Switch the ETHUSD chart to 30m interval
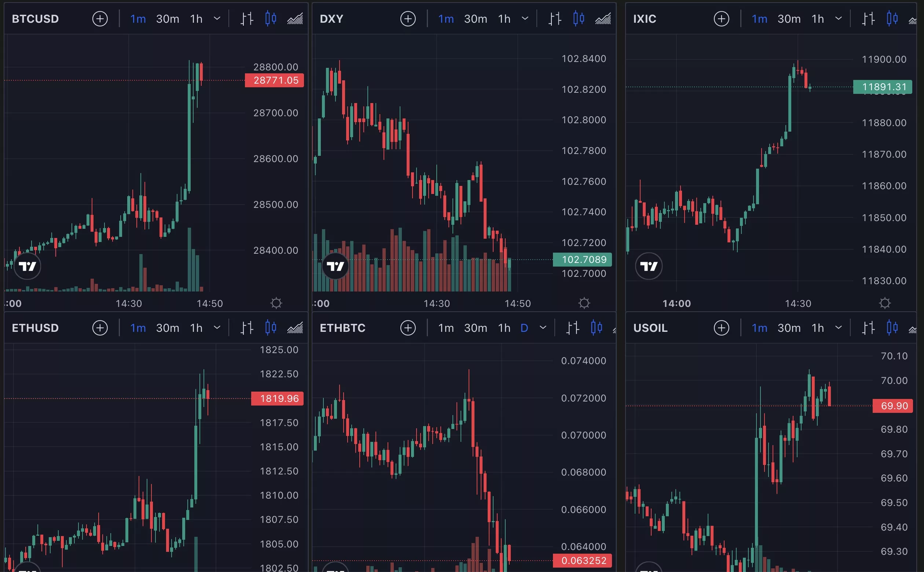 [168, 328]
